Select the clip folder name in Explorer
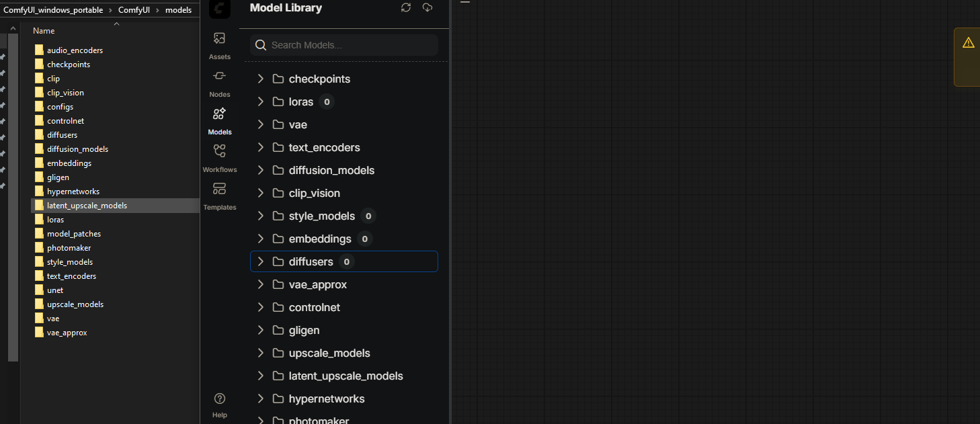Screen dimensions: 980x424 pyautogui.click(x=53, y=79)
